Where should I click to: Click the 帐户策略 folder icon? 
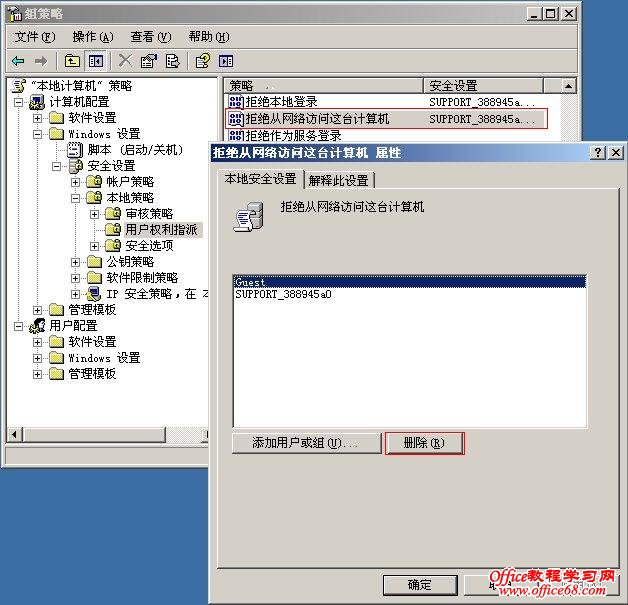pos(95,182)
